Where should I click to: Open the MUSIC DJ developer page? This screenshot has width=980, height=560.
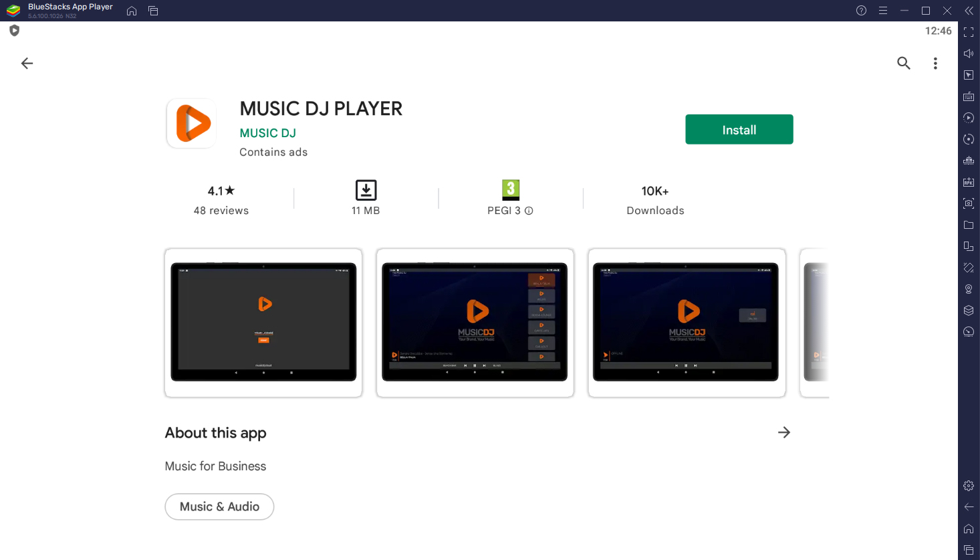[267, 133]
